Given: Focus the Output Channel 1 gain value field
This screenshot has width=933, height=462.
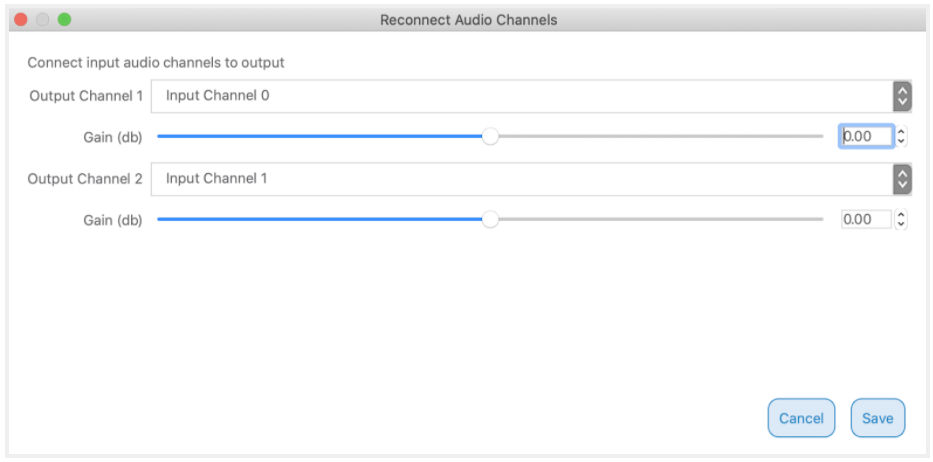Looking at the screenshot, I should [865, 137].
